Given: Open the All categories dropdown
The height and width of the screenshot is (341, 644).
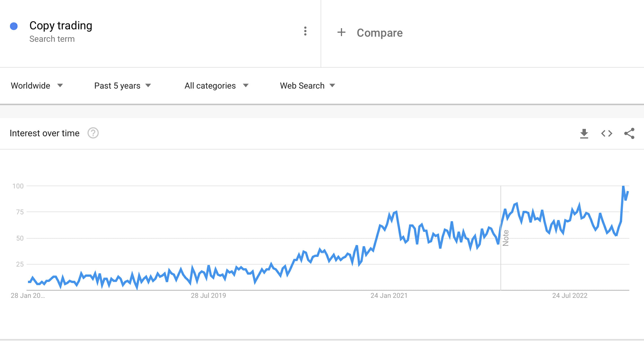Looking at the screenshot, I should click(216, 86).
